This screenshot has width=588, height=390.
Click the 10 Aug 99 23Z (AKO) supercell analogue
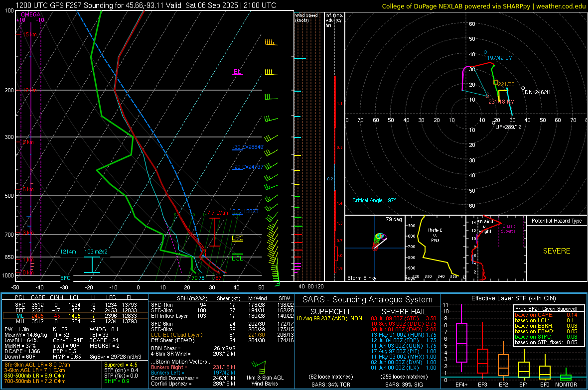(x=329, y=318)
